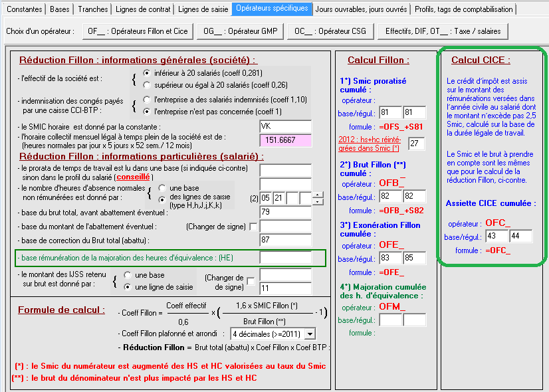Click the Opérateurs spécifiques tab
Image resolution: width=549 pixels, height=392 pixels.
tap(272, 9)
